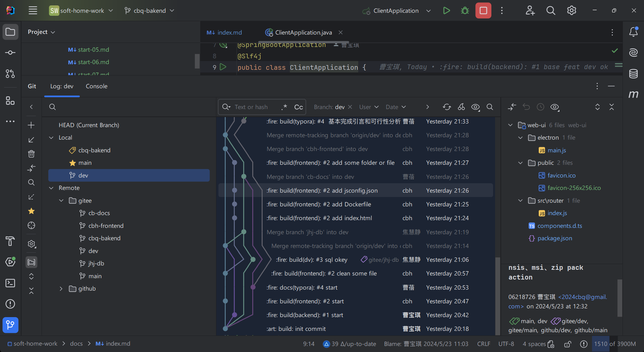Image resolution: width=644 pixels, height=352 pixels.
Task: Click docs in the breadcrumb bar
Action: [76, 344]
